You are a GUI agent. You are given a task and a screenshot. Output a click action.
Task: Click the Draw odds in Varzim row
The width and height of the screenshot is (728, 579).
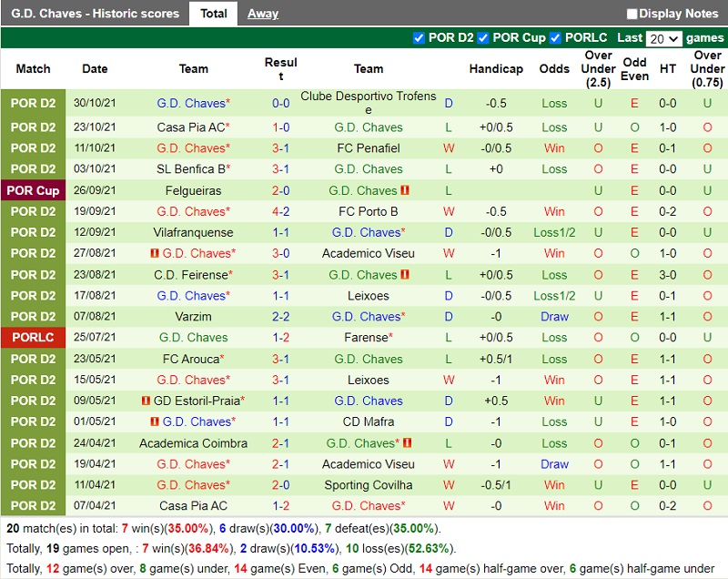coord(554,317)
